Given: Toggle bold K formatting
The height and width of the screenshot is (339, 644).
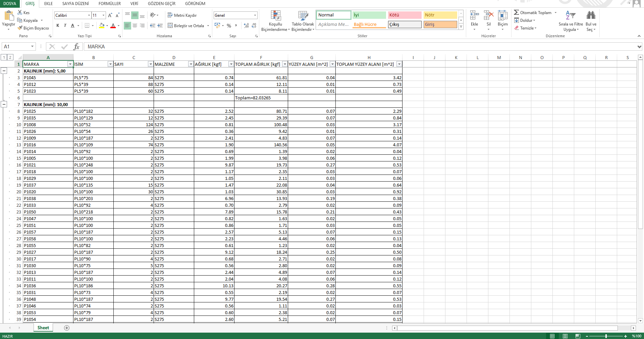Looking at the screenshot, I should tap(58, 26).
